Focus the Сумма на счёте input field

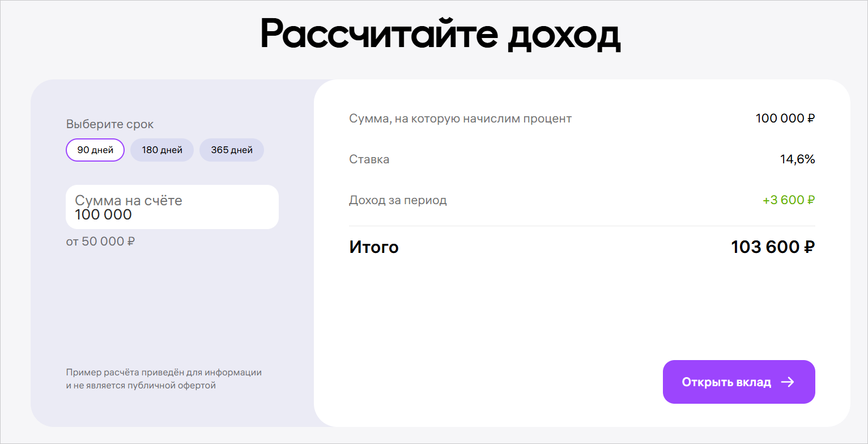[x=172, y=207]
